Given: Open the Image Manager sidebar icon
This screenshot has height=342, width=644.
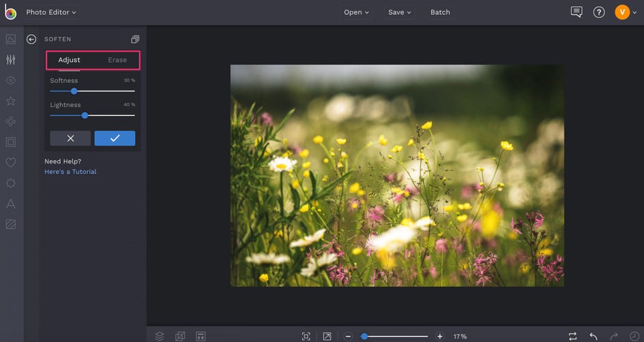Looking at the screenshot, I should [x=10, y=40].
